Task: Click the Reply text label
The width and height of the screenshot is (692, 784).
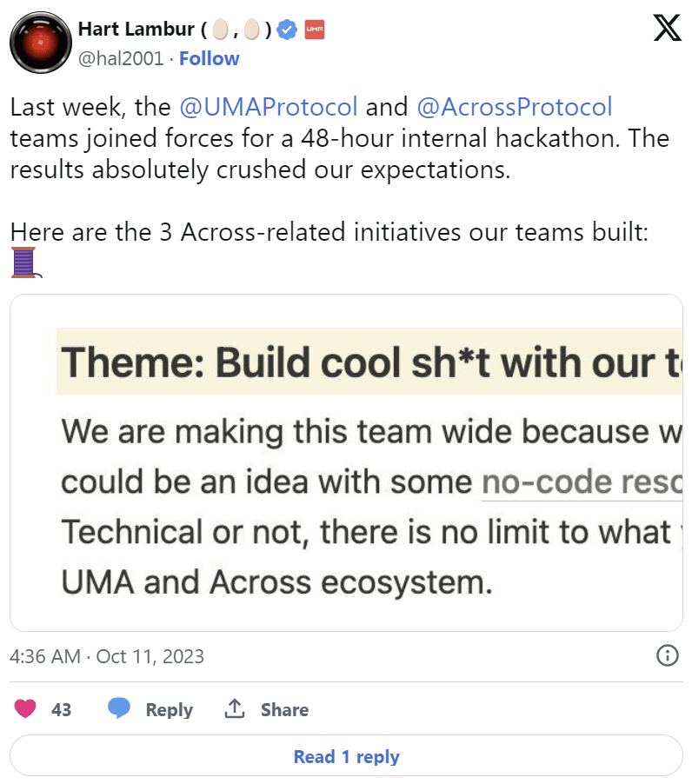Action: click(169, 710)
